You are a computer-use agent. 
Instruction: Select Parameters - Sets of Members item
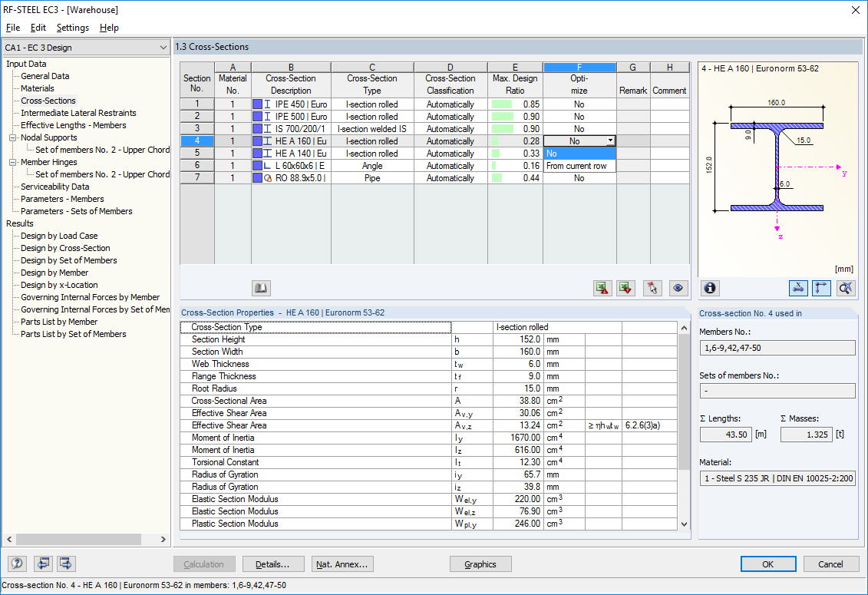(x=77, y=211)
